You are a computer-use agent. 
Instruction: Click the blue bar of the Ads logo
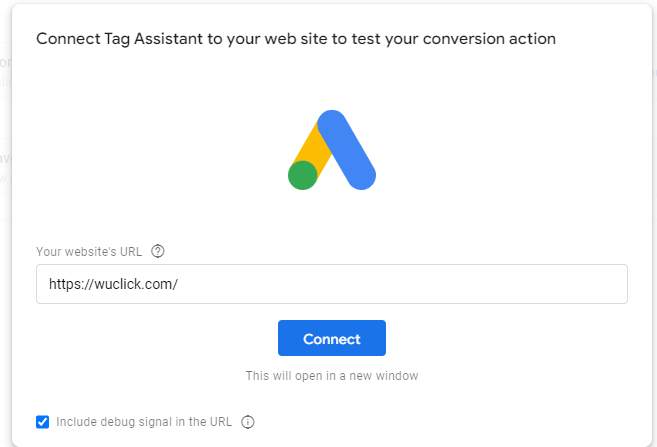click(x=347, y=150)
